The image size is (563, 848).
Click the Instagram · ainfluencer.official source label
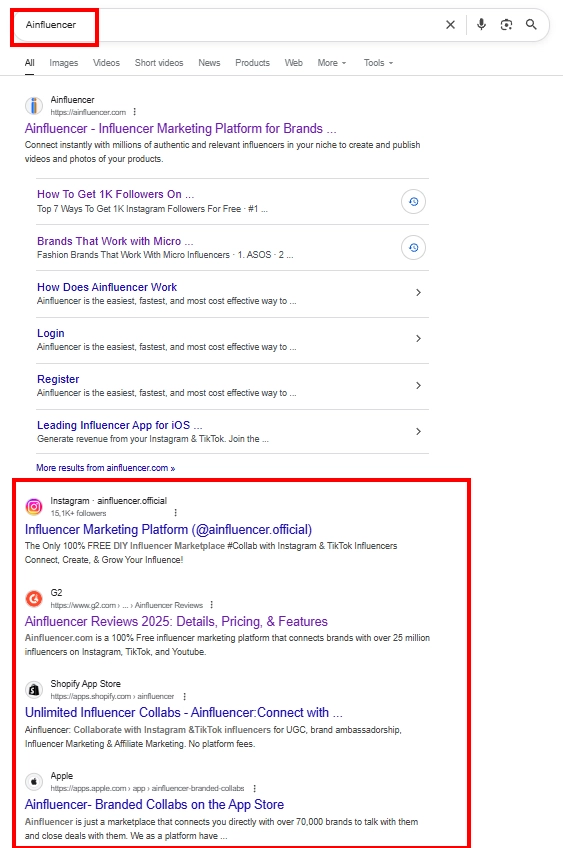(x=109, y=501)
